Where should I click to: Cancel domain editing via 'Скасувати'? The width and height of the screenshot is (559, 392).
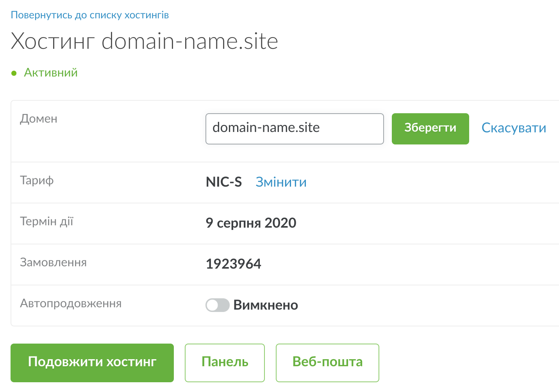513,128
